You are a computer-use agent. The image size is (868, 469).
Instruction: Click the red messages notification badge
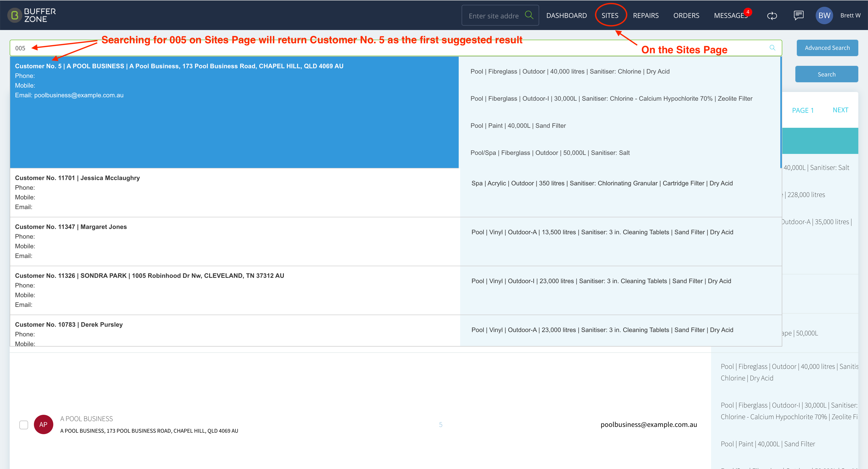[748, 12]
